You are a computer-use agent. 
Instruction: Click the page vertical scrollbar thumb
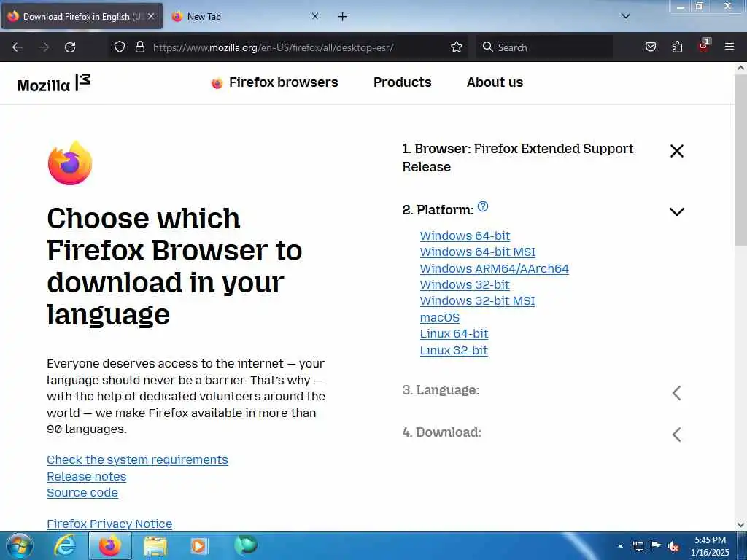point(740,160)
